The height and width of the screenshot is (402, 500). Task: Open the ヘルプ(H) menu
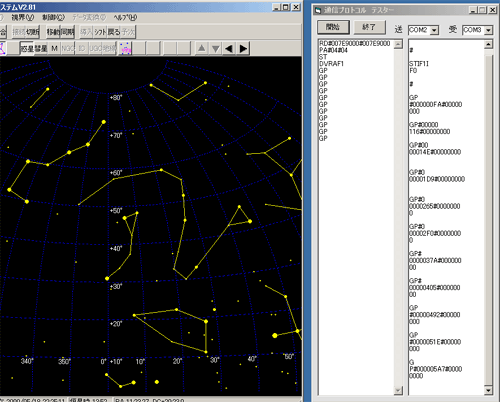click(125, 17)
